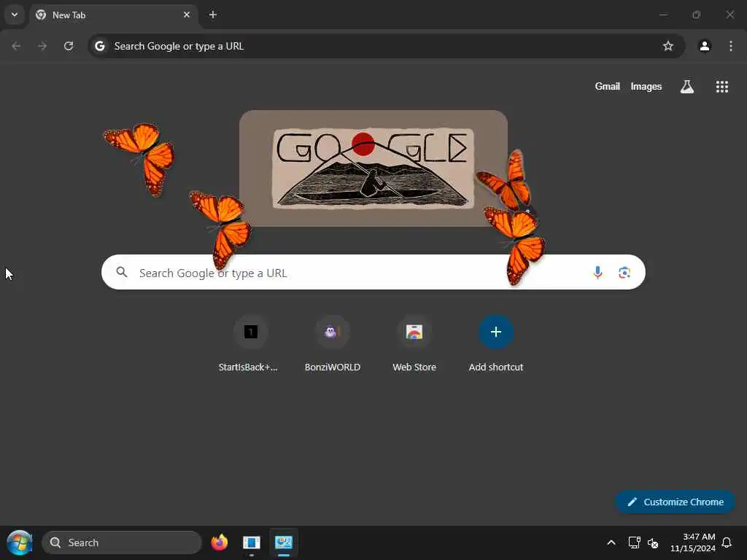Switch to the active monitor app on taskbar

[x=284, y=542]
